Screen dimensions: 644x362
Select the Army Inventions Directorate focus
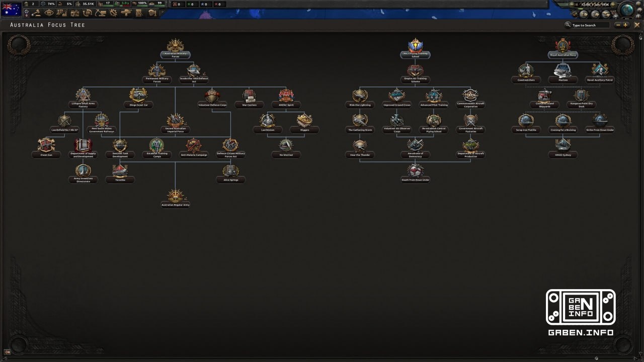pyautogui.click(x=83, y=173)
